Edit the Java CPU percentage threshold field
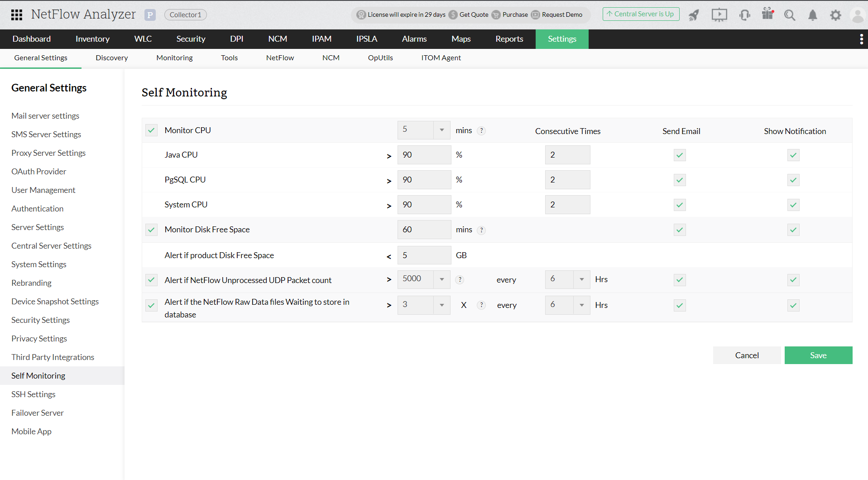This screenshot has height=480, width=868. 424,155
